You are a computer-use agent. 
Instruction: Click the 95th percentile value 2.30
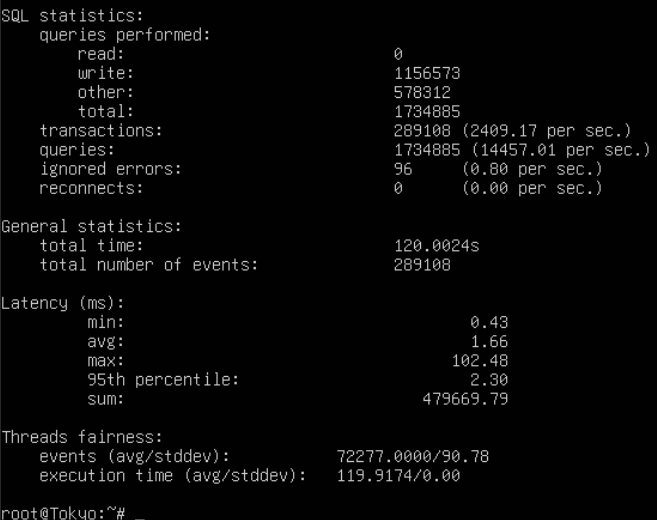click(489, 379)
